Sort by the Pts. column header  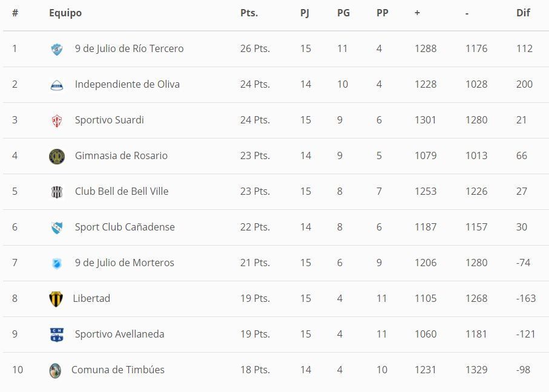click(249, 13)
